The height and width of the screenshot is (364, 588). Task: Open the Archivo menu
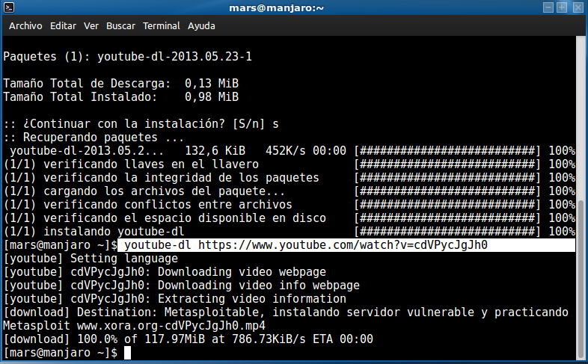pyautogui.click(x=25, y=25)
